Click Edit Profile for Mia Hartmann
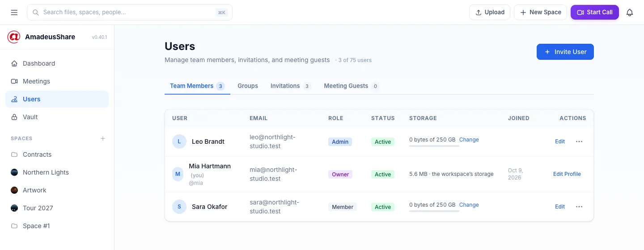The image size is (644, 250). (x=567, y=174)
